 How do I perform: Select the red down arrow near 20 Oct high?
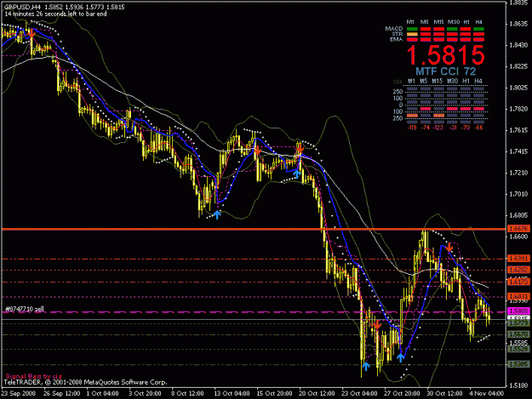tap(300, 149)
